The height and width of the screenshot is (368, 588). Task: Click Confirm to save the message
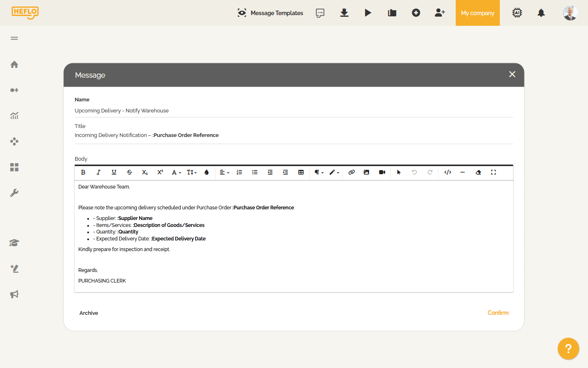point(498,313)
